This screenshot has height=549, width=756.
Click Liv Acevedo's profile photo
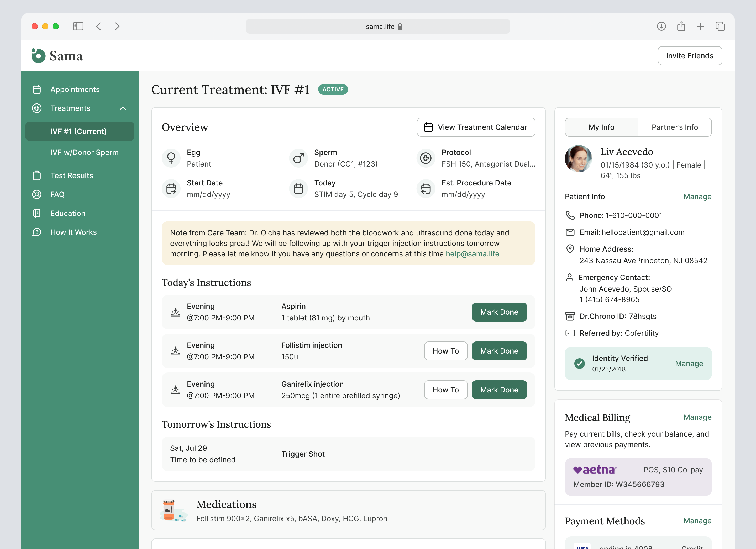578,158
